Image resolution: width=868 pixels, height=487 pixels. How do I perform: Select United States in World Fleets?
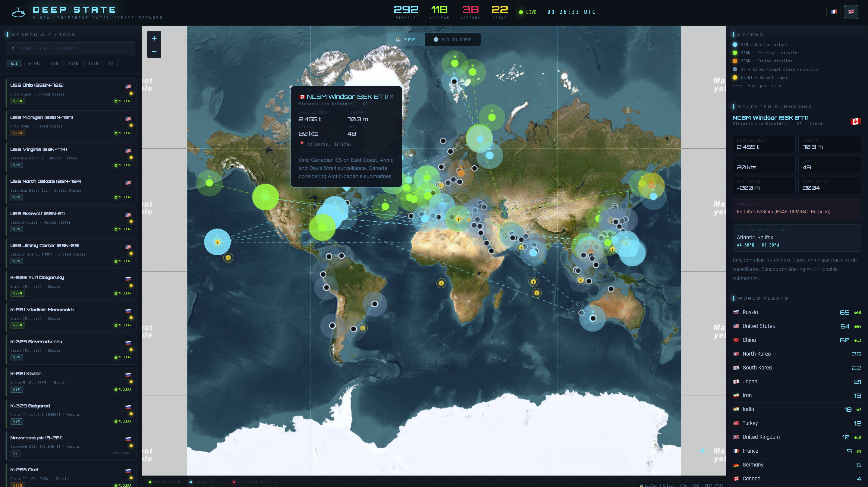pyautogui.click(x=797, y=326)
